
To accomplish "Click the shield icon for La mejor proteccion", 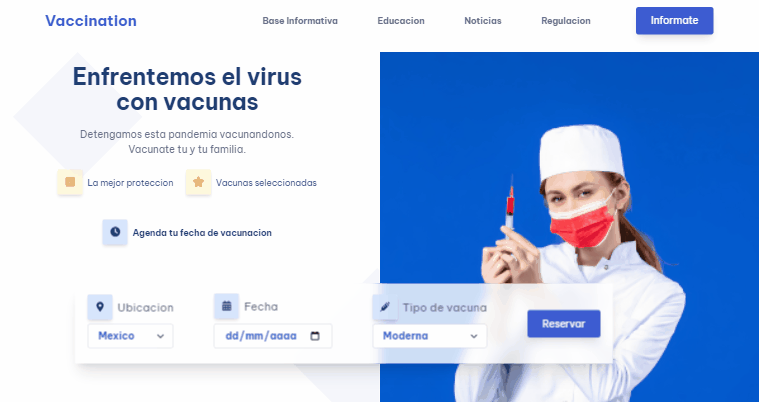I will tap(70, 182).
